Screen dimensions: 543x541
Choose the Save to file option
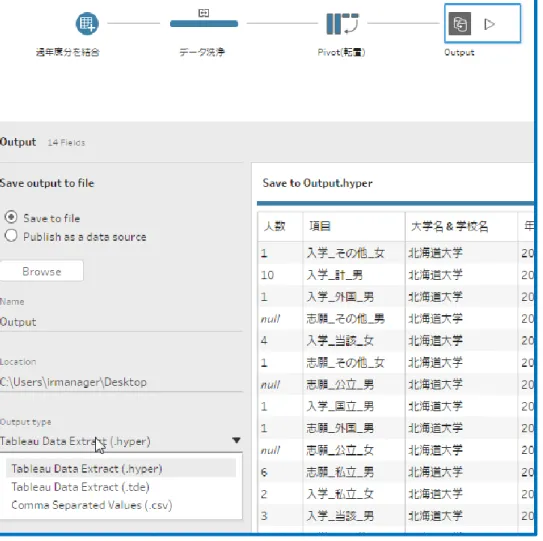click(x=11, y=217)
